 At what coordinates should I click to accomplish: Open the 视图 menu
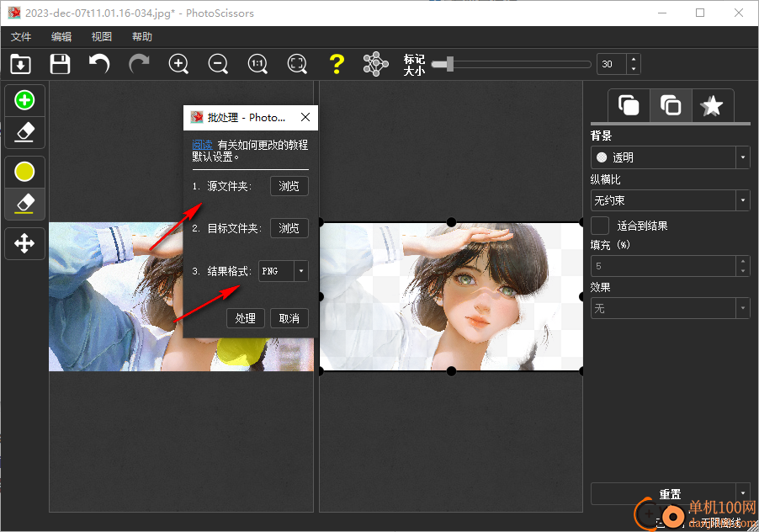[x=102, y=37]
